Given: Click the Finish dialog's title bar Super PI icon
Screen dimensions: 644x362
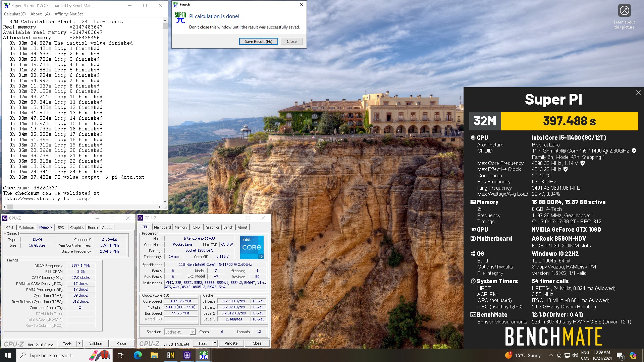Looking at the screenshot, I should pos(175,4).
